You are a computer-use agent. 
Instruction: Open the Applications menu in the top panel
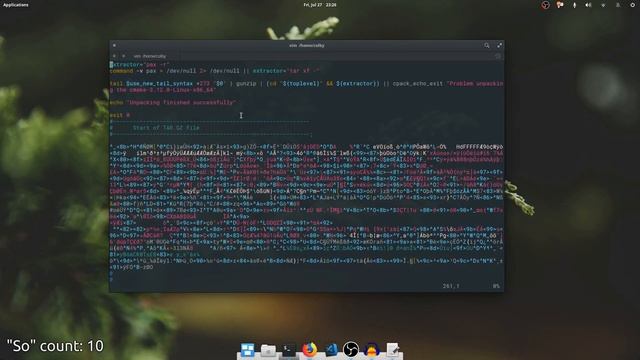pyautogui.click(x=16, y=5)
